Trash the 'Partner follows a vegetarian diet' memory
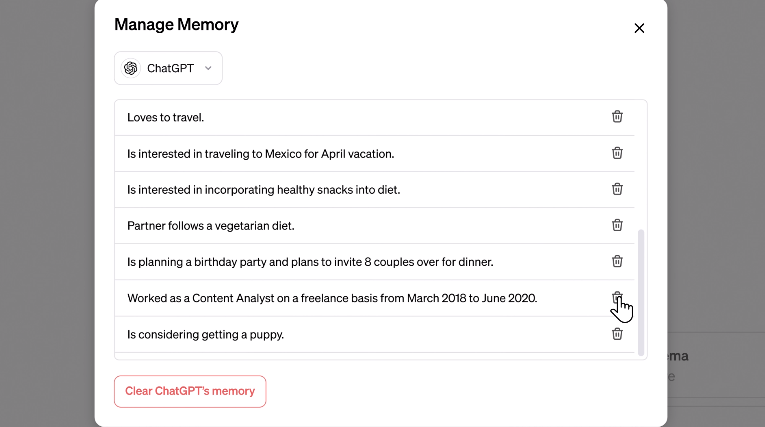Screen dimensions: 765x427 pyautogui.click(x=617, y=225)
